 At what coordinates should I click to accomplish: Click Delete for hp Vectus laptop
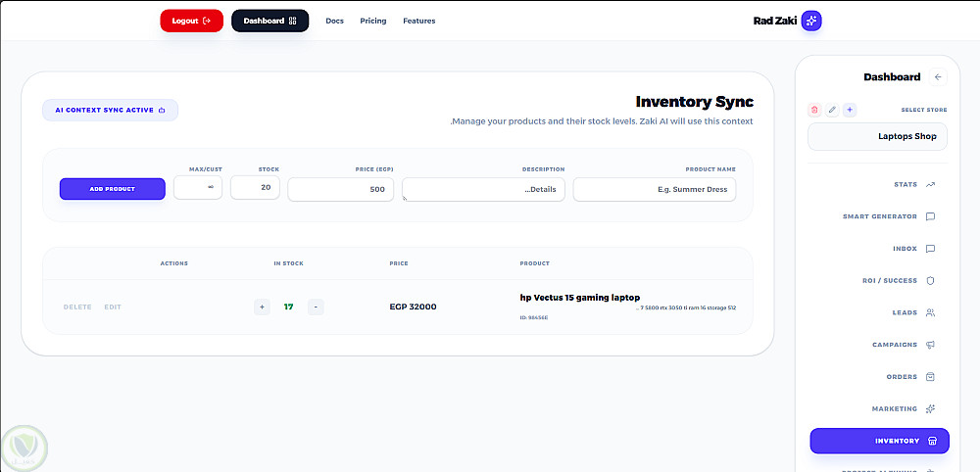[x=77, y=307]
